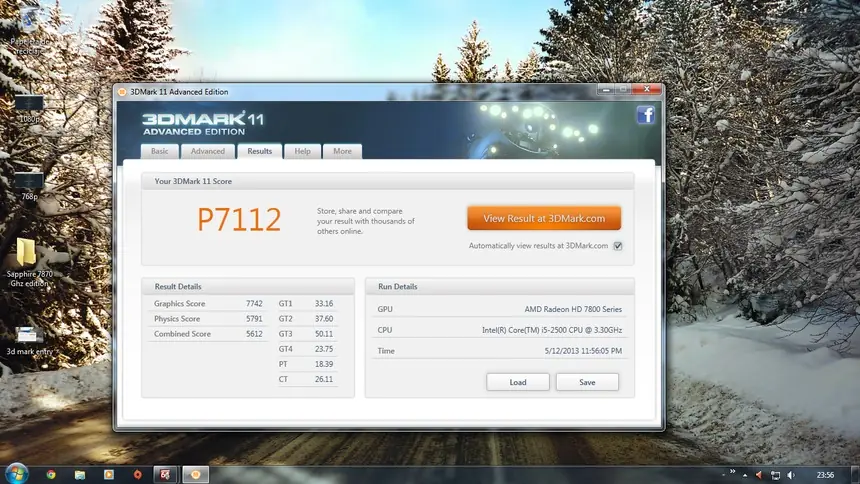Click the PT result 18.39
This screenshot has height=484, width=860.
click(x=324, y=364)
